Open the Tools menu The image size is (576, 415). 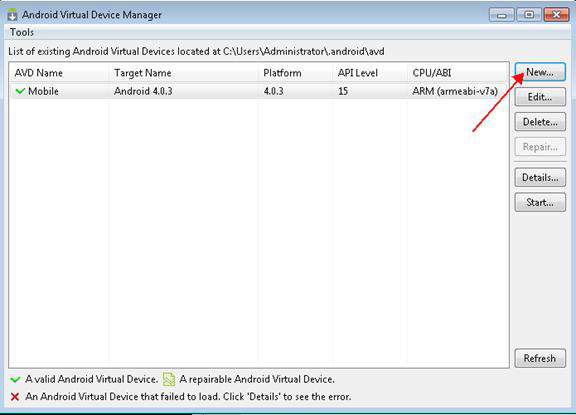click(22, 32)
